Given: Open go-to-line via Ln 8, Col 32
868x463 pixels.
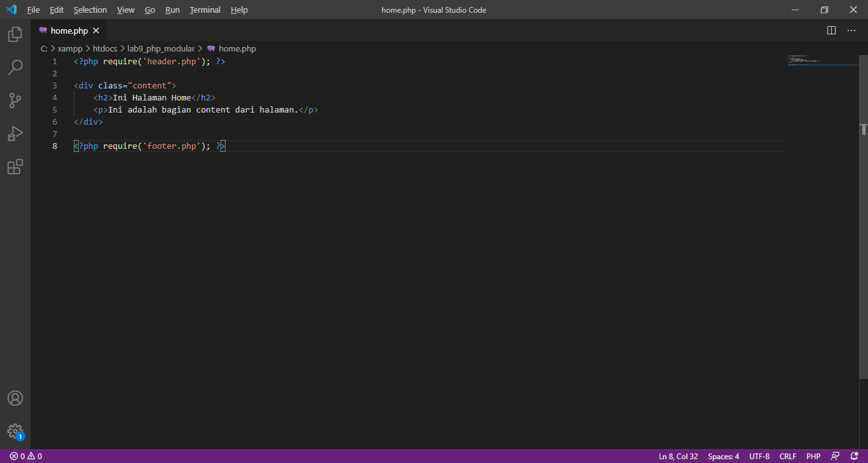Looking at the screenshot, I should pyautogui.click(x=677, y=456).
